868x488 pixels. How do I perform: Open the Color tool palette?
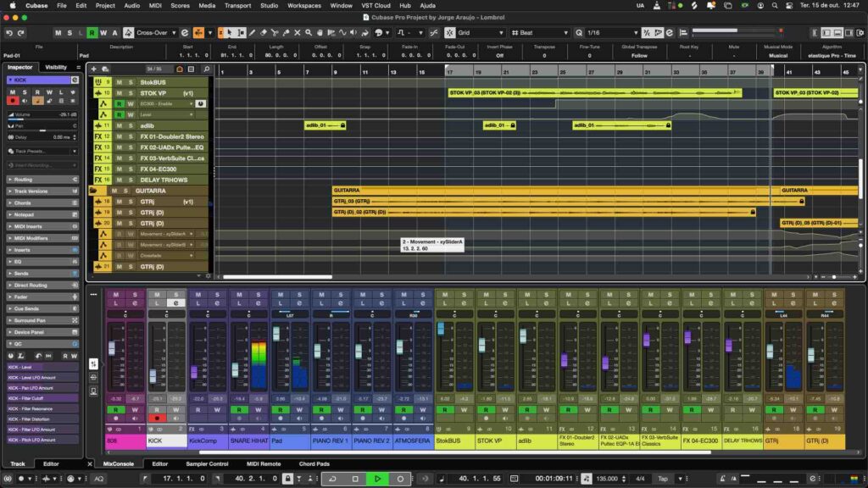click(381, 33)
